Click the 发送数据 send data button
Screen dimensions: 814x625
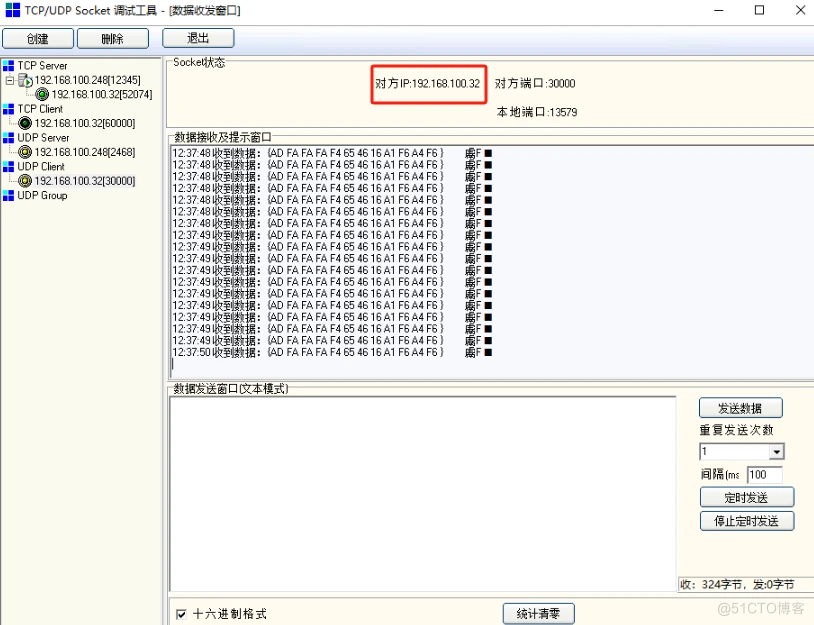740,407
